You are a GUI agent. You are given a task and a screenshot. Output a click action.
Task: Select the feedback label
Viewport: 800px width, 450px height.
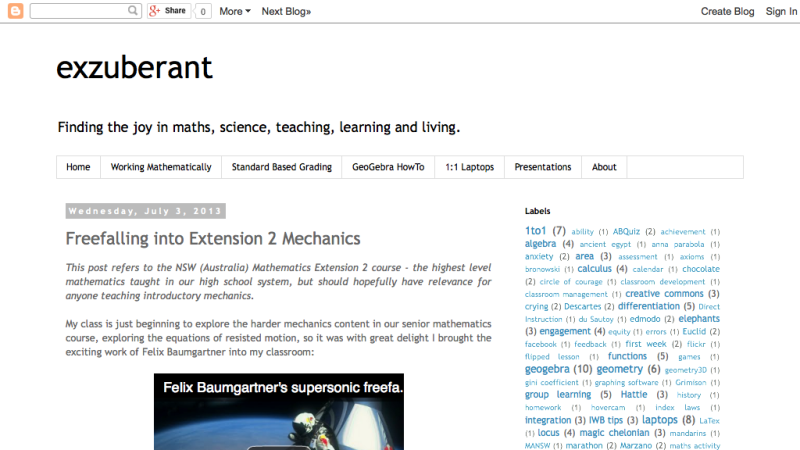[590, 344]
